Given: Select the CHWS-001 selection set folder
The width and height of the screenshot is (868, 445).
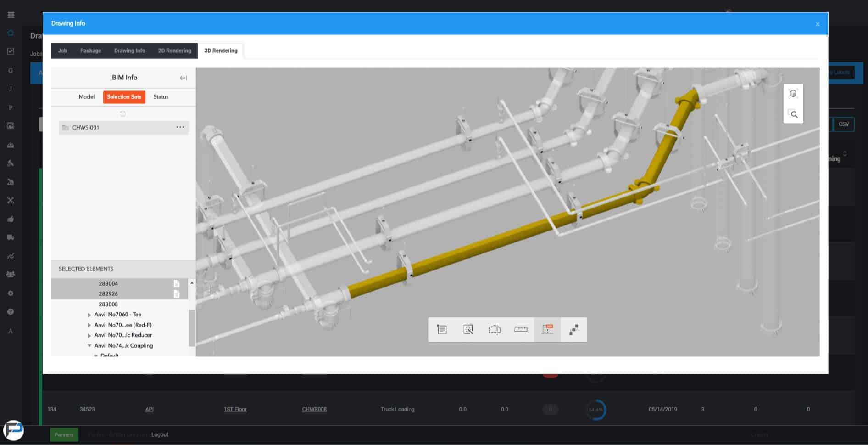Looking at the screenshot, I should (123, 128).
